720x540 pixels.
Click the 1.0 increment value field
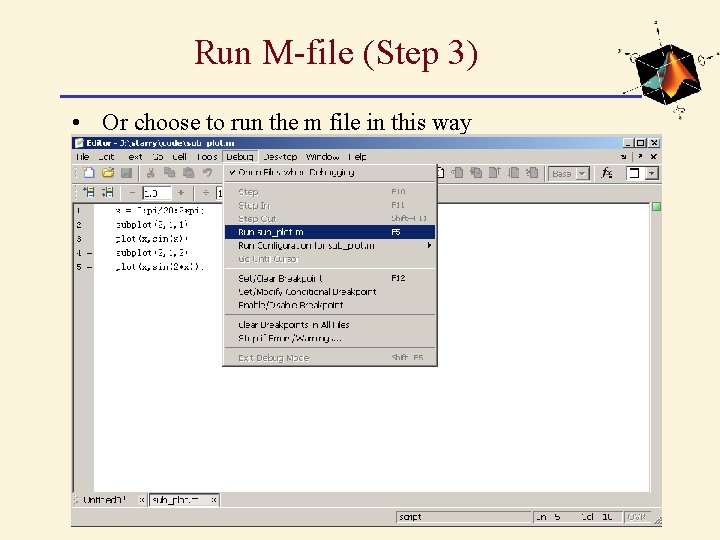156,193
